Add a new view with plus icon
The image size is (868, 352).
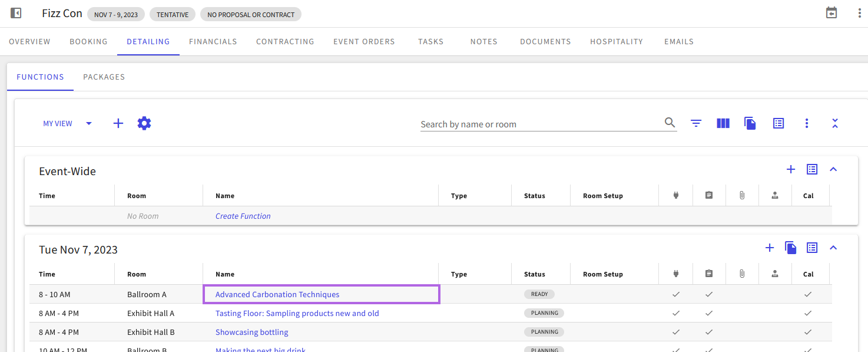tap(118, 123)
